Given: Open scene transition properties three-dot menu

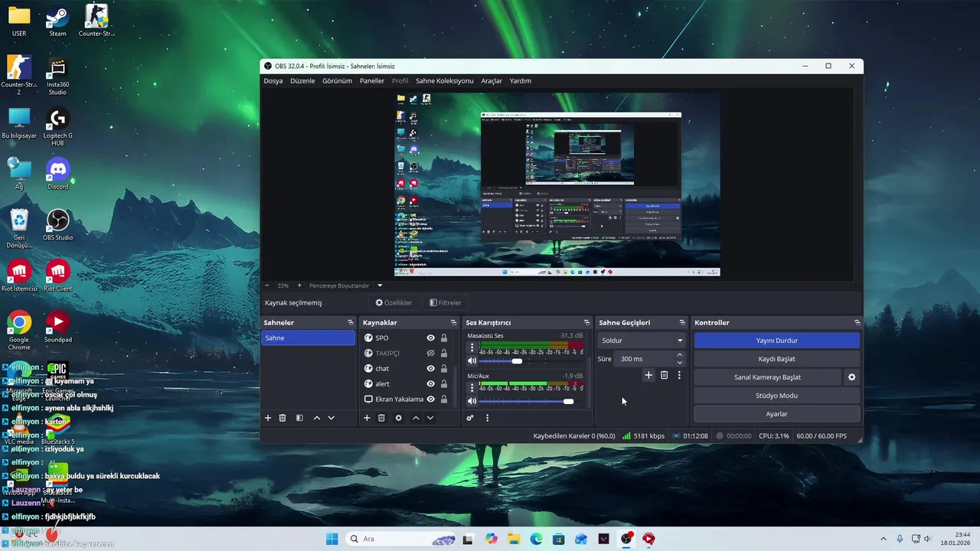Looking at the screenshot, I should click(679, 375).
